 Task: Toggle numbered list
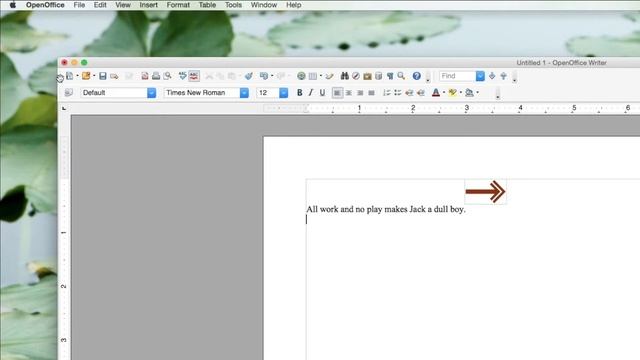click(x=387, y=93)
